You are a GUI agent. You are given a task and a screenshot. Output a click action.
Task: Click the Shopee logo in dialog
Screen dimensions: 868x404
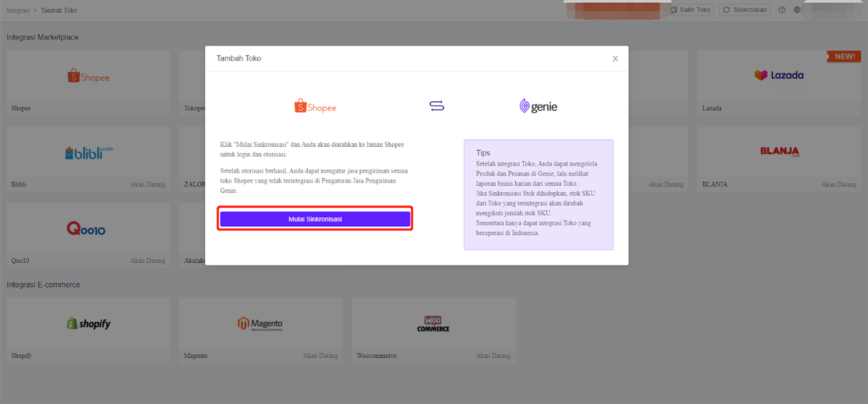(315, 106)
